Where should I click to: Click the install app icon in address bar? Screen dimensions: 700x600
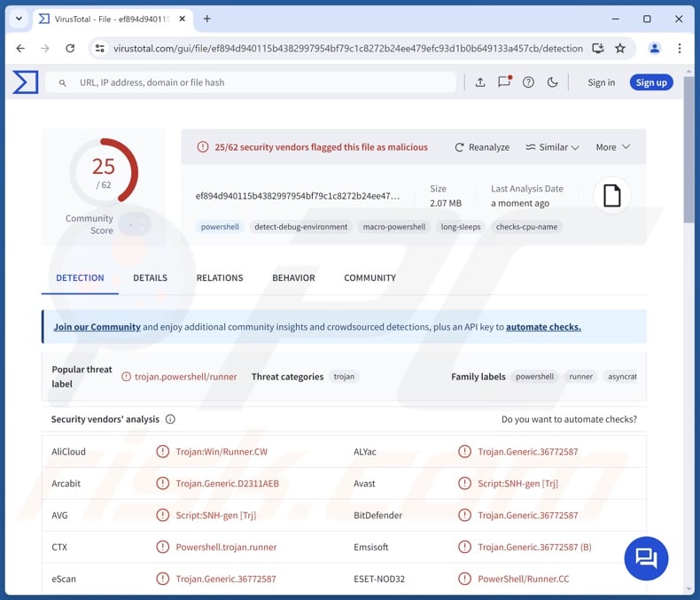tap(598, 48)
